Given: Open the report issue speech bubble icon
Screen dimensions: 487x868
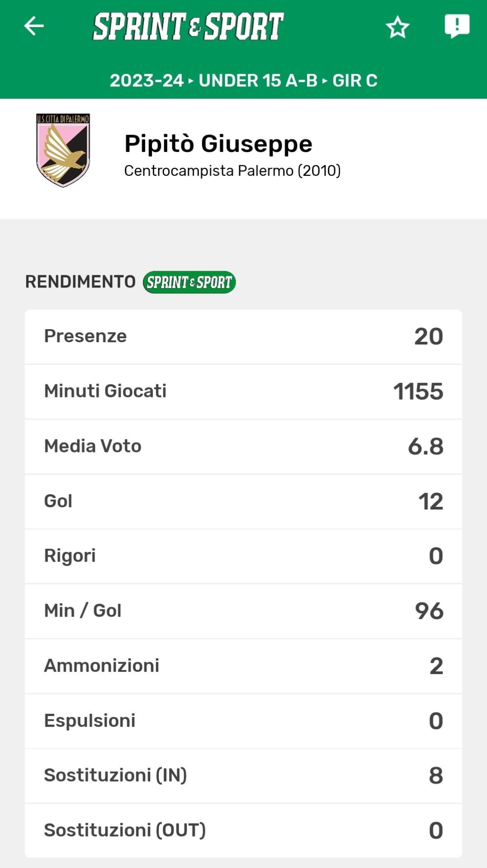Looking at the screenshot, I should click(457, 26).
